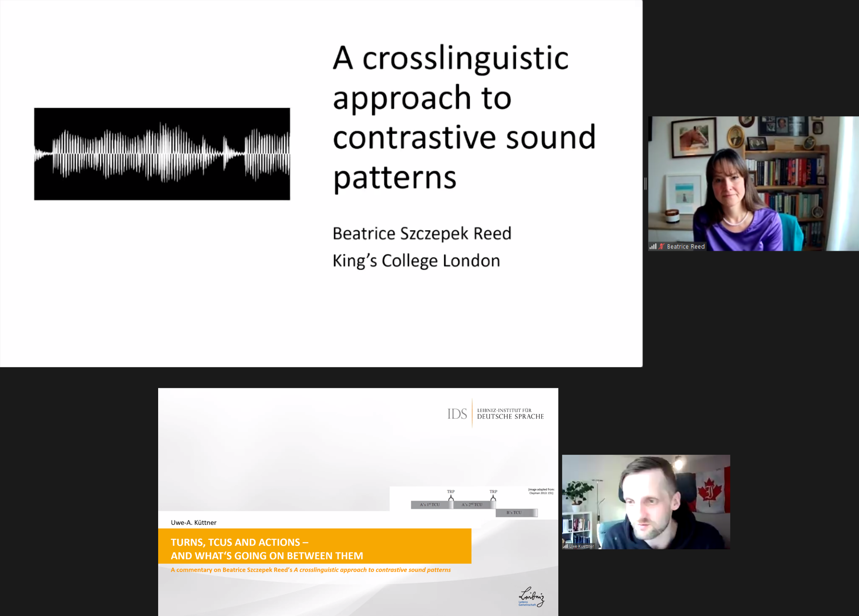Image resolution: width=859 pixels, height=616 pixels.
Task: Click the 'Uwe Kuettner' name label
Action: (581, 546)
